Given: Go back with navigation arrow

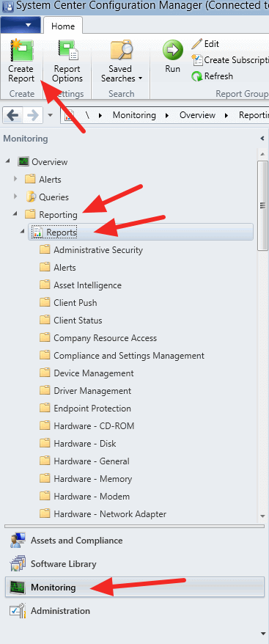Looking at the screenshot, I should [x=13, y=115].
